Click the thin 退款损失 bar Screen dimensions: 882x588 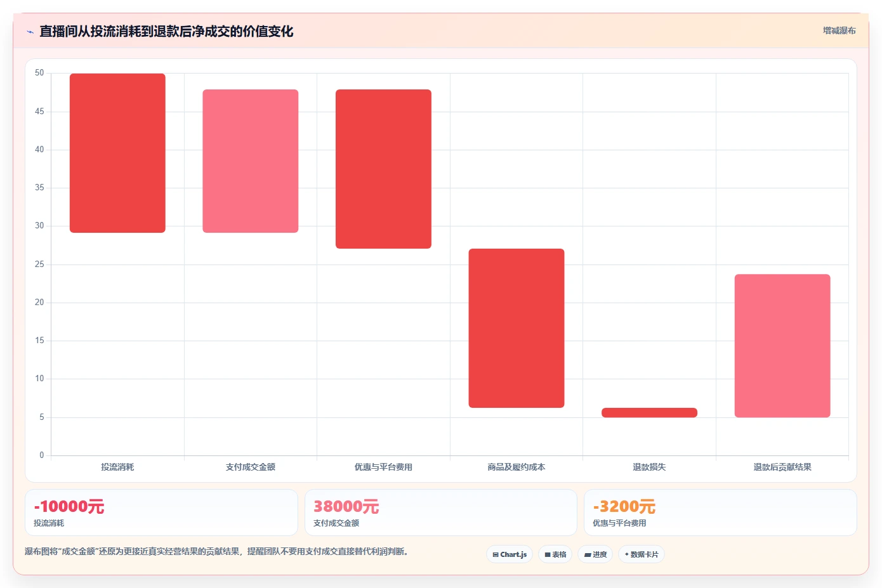pyautogui.click(x=649, y=412)
